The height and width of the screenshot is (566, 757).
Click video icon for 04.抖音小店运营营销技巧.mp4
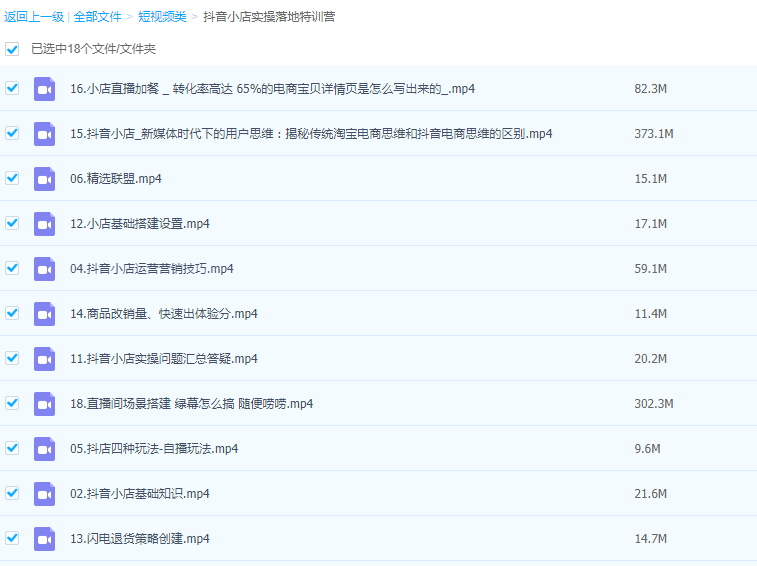tap(44, 269)
